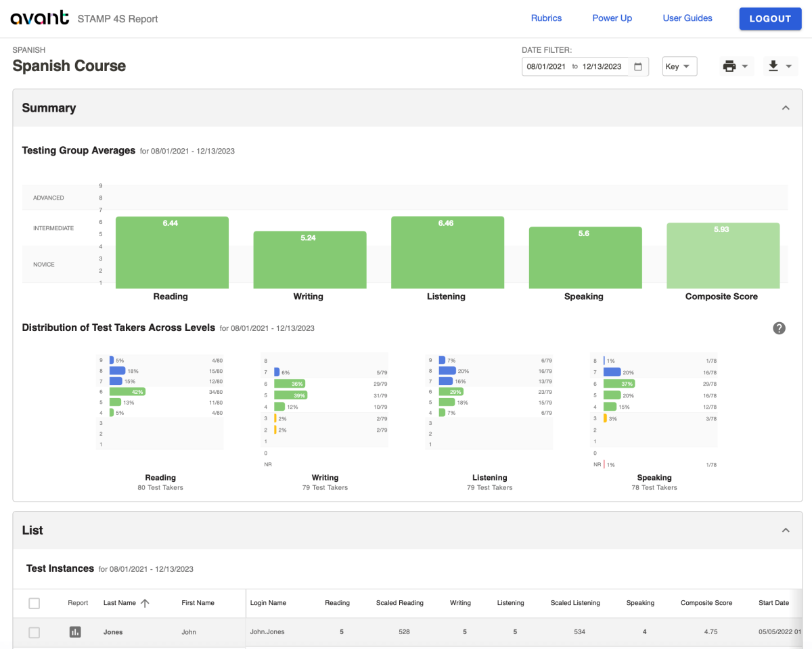Screen dimensions: 812x649
Task: Open the Key dropdown
Action: (x=679, y=66)
